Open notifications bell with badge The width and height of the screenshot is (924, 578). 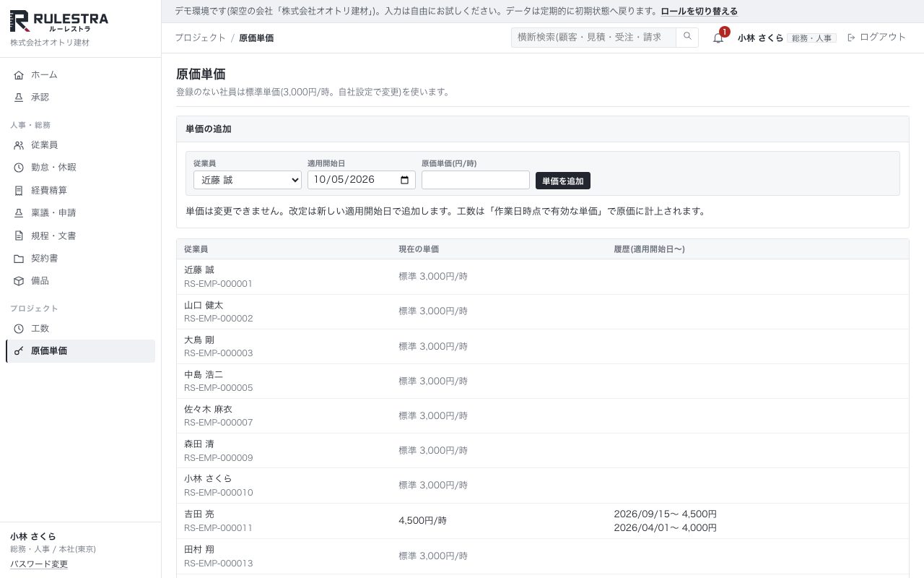tap(719, 37)
